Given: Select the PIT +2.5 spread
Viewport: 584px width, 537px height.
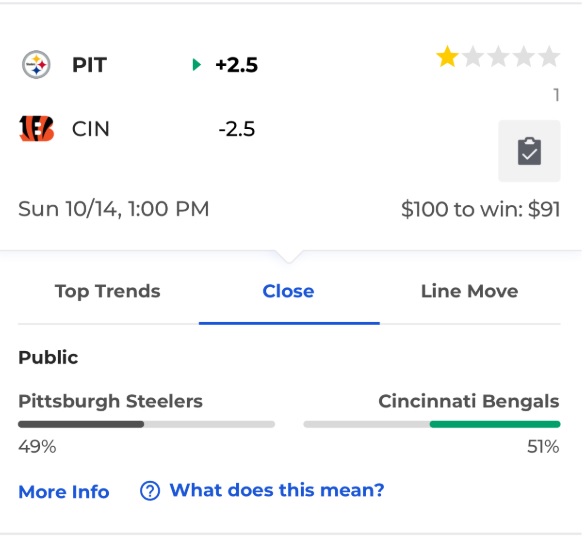Looking at the screenshot, I should (x=237, y=65).
